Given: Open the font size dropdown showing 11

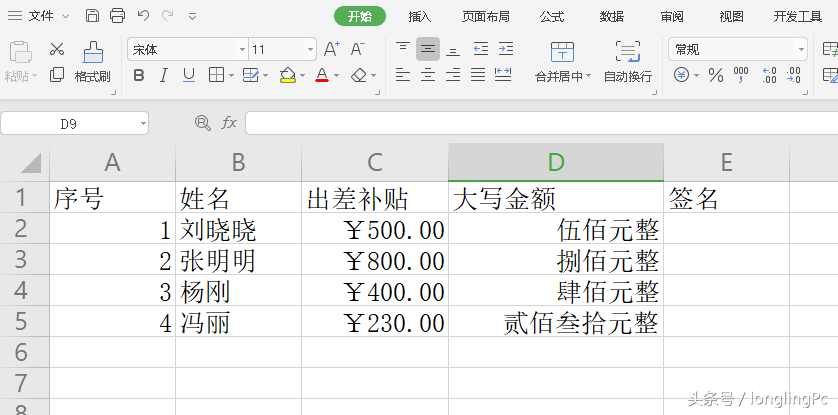Looking at the screenshot, I should [283, 50].
